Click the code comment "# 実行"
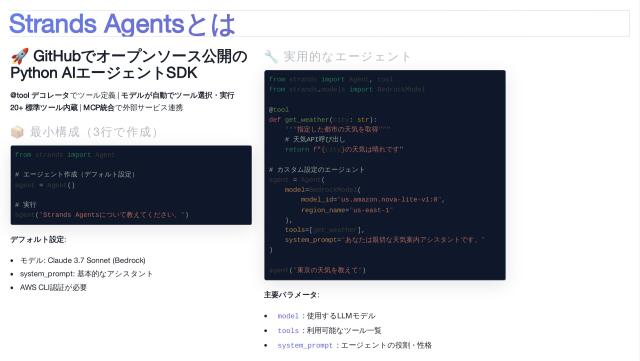The width and height of the screenshot is (640, 361). pos(26,205)
